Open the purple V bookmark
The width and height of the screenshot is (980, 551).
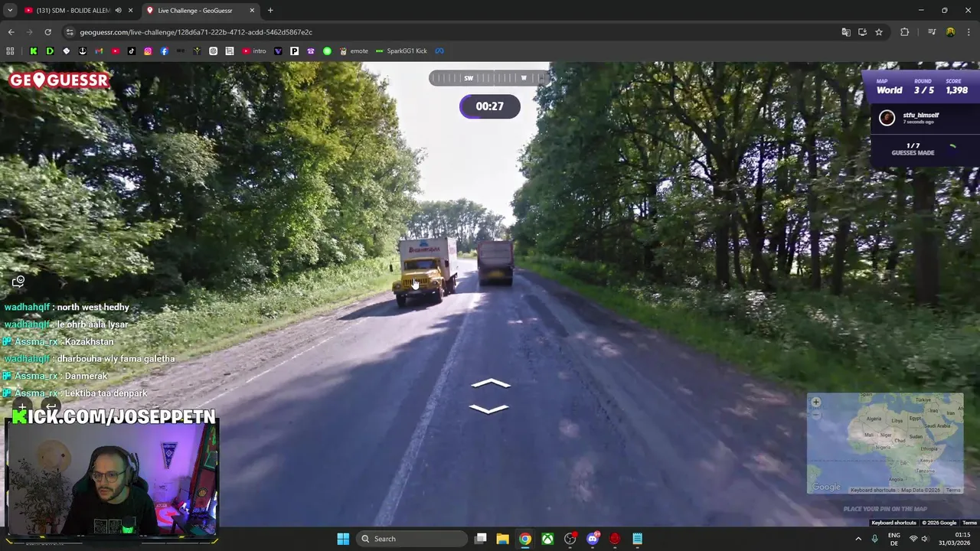click(x=278, y=51)
